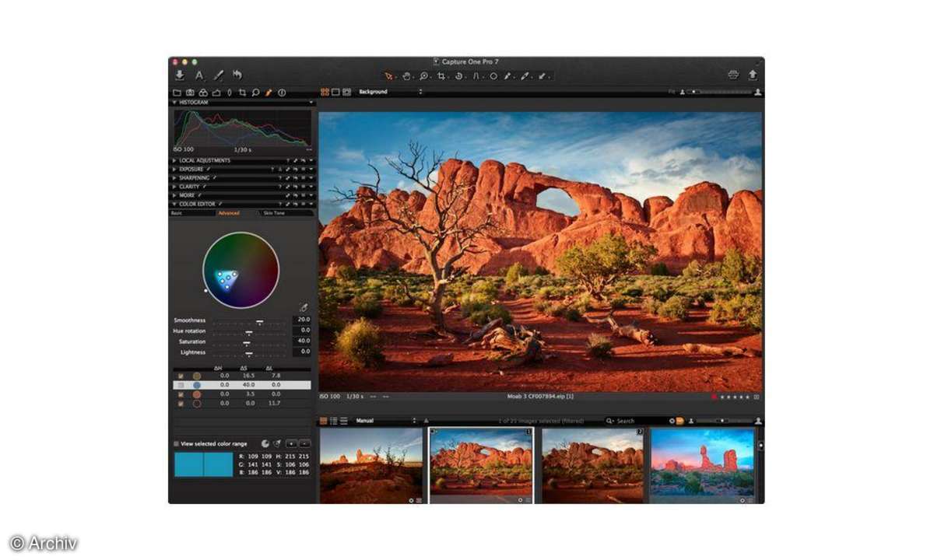The height and width of the screenshot is (560, 934).
Task: Toggle checkbox of the blue color row
Action: tap(181, 385)
